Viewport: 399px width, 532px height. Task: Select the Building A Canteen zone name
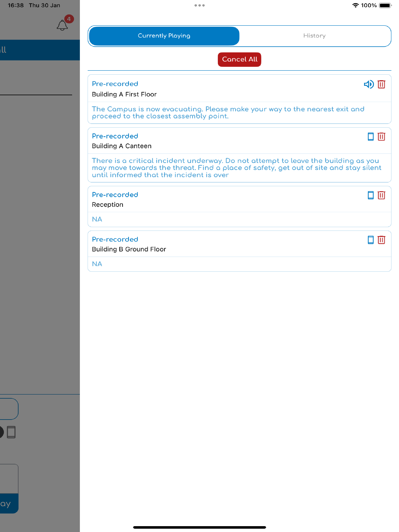122,146
